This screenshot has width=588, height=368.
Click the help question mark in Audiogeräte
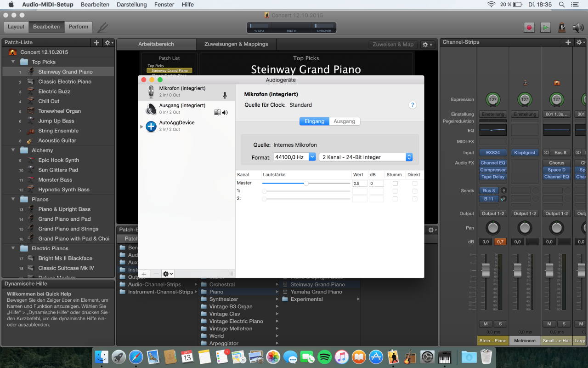413,105
